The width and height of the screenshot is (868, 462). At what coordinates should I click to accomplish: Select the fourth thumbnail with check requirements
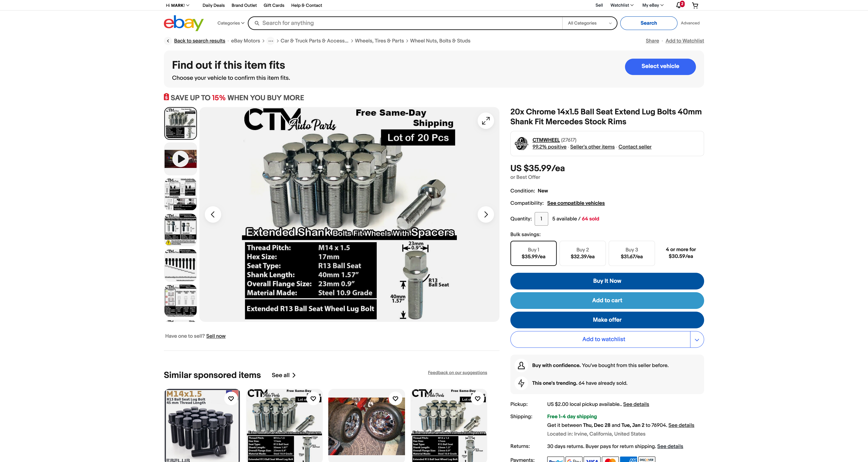point(181,230)
